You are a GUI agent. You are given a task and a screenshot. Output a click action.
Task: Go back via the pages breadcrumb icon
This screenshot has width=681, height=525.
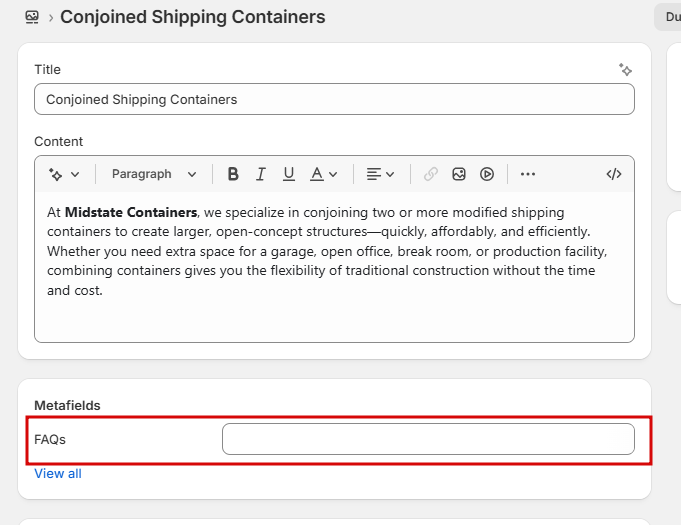click(32, 17)
